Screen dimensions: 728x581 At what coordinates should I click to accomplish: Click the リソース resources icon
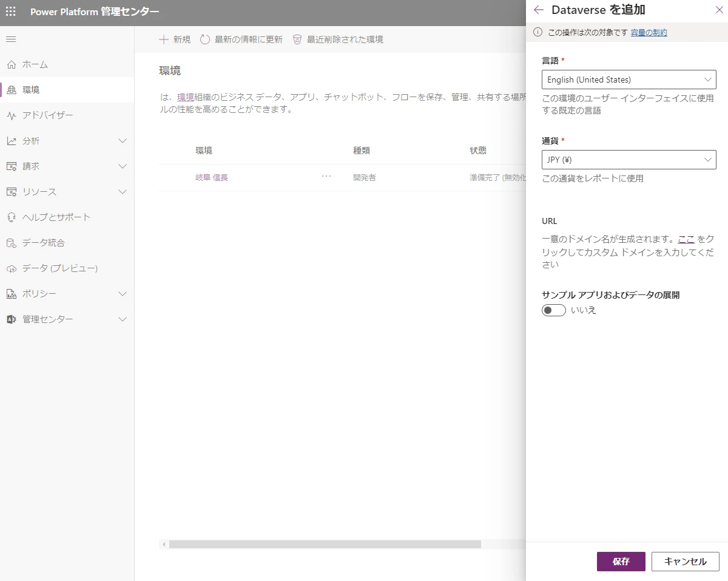point(11,192)
